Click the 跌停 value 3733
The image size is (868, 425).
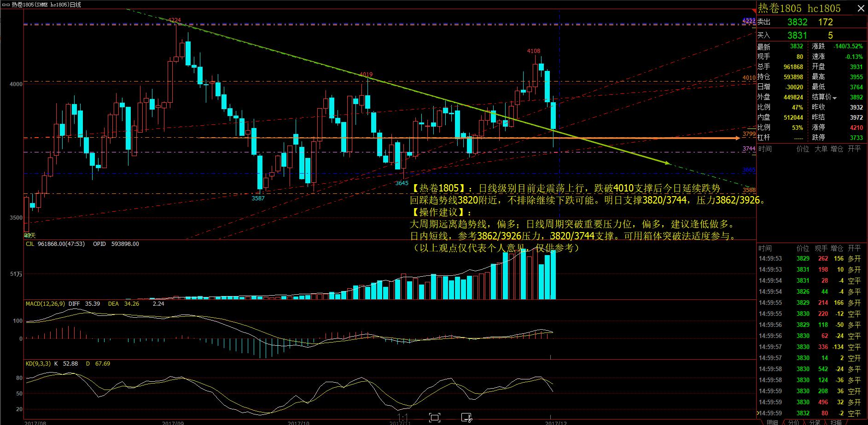(856, 138)
